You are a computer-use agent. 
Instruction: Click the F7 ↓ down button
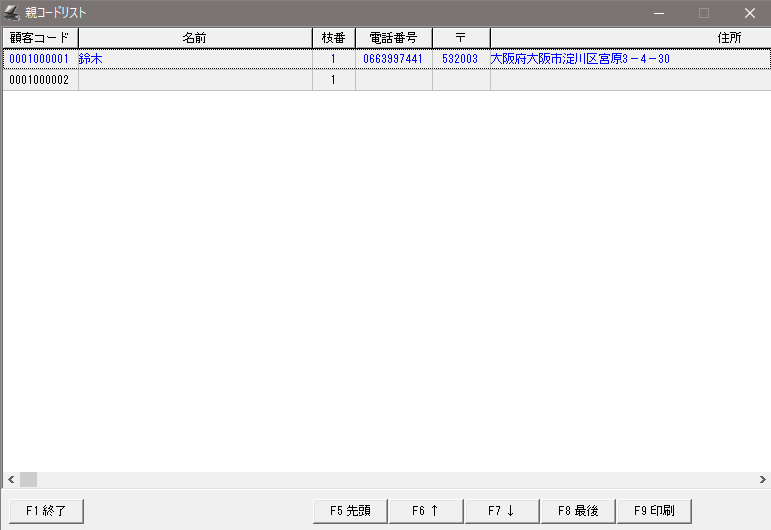coord(501,510)
